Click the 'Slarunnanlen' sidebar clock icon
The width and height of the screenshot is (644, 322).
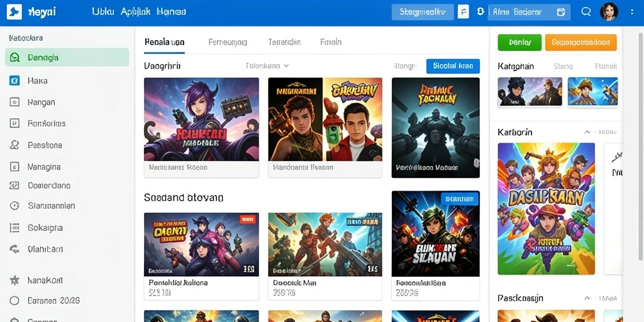14,206
